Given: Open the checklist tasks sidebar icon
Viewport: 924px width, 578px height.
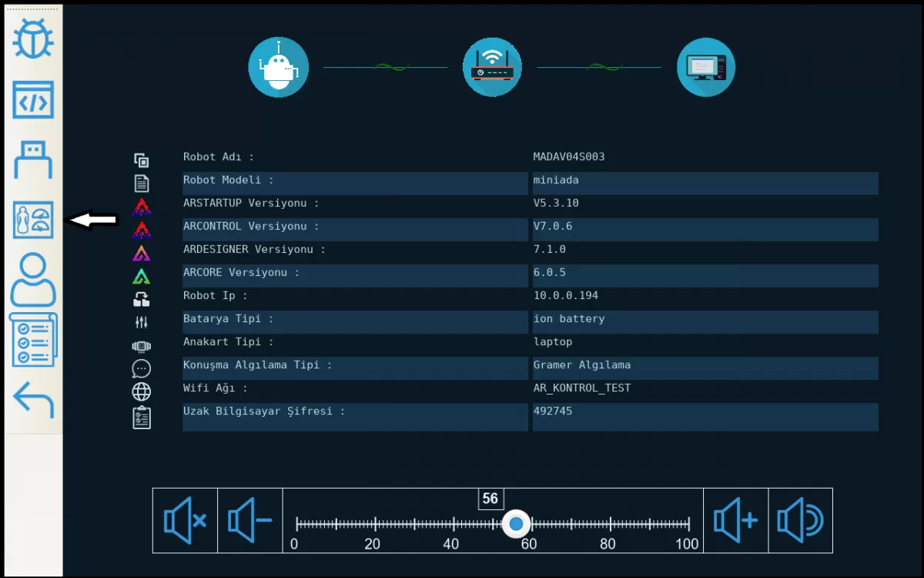Looking at the screenshot, I should 33,339.
